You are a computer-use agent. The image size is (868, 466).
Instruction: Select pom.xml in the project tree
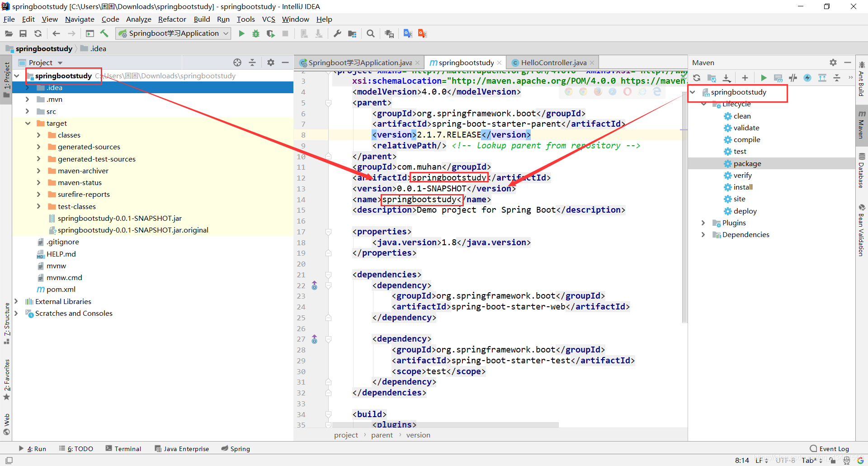[x=61, y=289]
